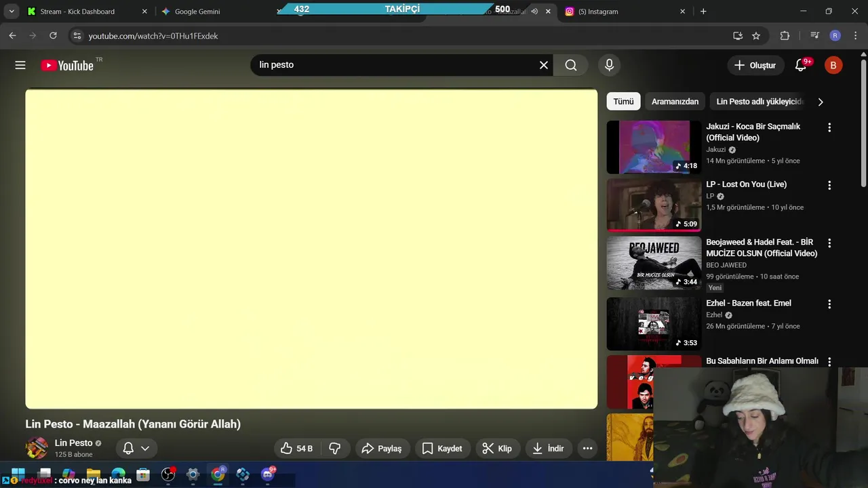Viewport: 868px width, 488px height.
Task: Bookmark this page with star
Action: pos(756,36)
